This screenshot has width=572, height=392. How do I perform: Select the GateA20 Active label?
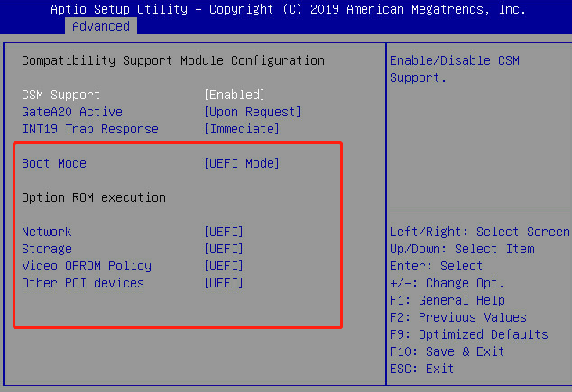(x=72, y=112)
